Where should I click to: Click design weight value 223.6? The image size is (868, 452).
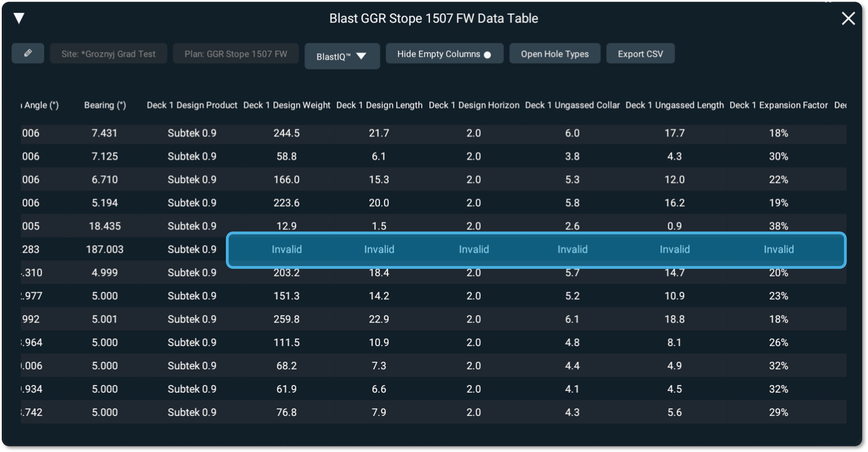(x=286, y=203)
